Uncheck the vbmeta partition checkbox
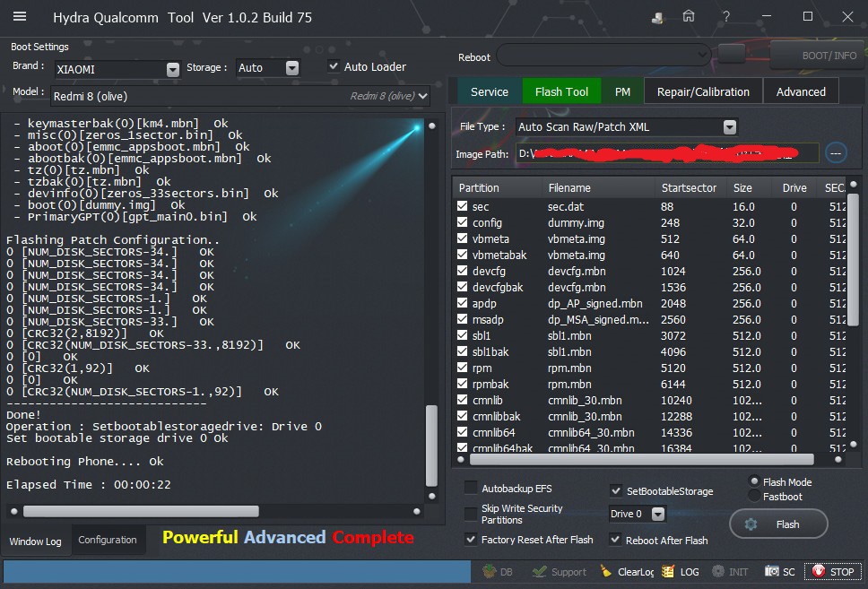868x589 pixels. (x=462, y=238)
